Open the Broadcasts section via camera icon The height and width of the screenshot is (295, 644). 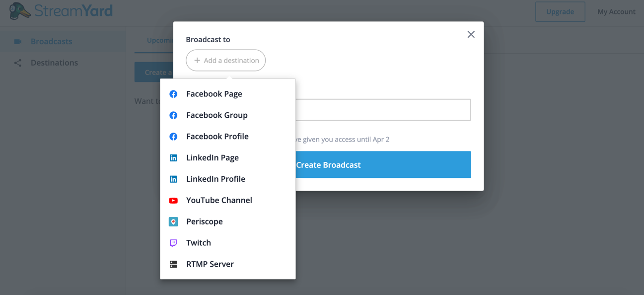pos(18,41)
